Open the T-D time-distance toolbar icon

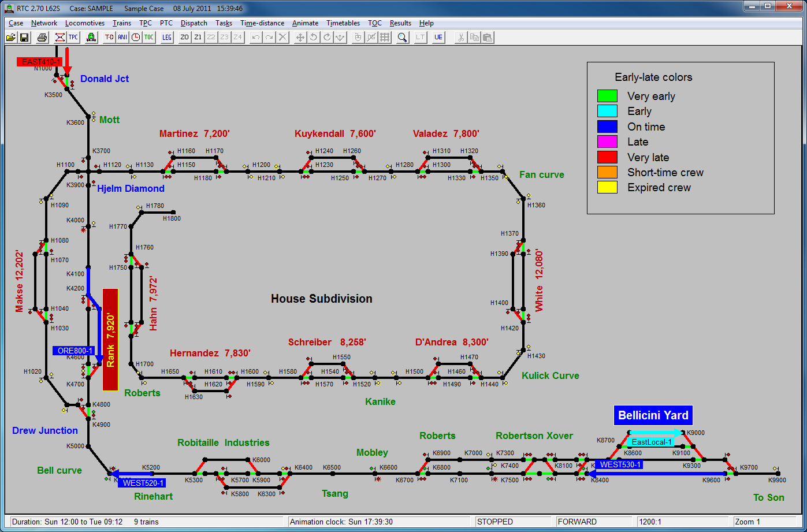pos(109,38)
